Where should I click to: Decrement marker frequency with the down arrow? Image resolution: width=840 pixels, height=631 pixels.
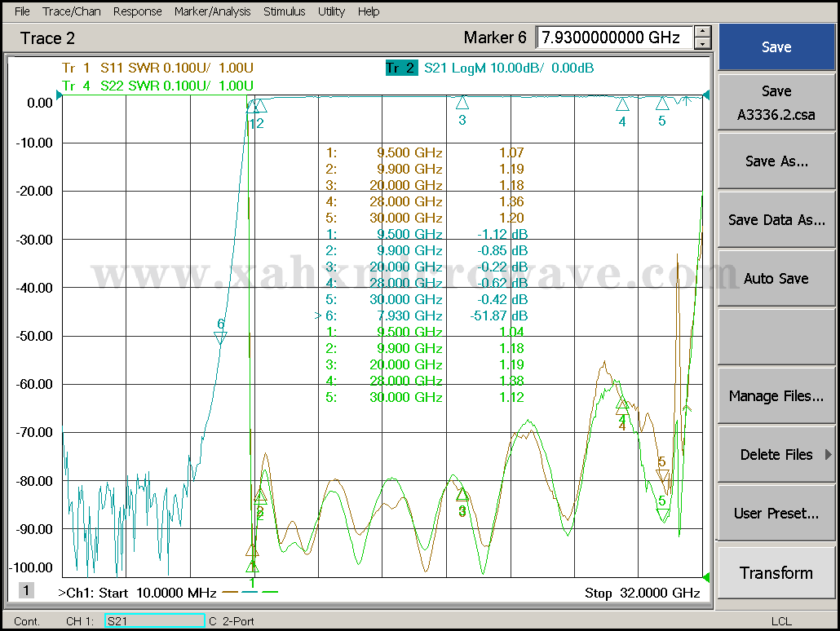702,43
